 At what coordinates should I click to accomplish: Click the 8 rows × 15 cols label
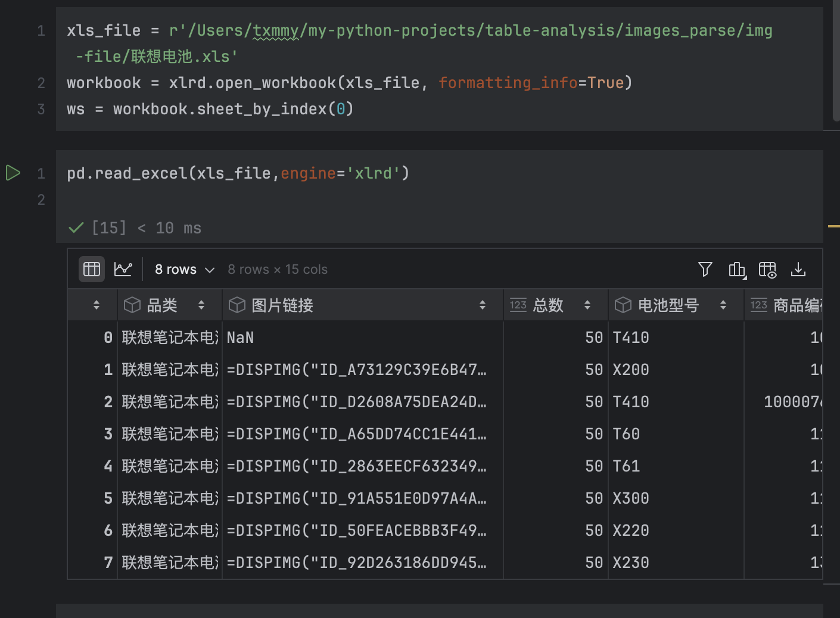pos(278,270)
